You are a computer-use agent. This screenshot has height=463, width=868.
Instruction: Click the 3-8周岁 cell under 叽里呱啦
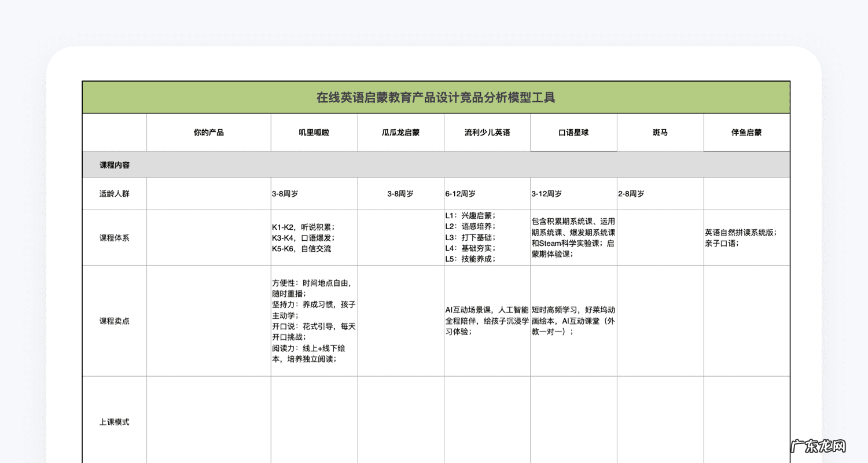tap(313, 193)
